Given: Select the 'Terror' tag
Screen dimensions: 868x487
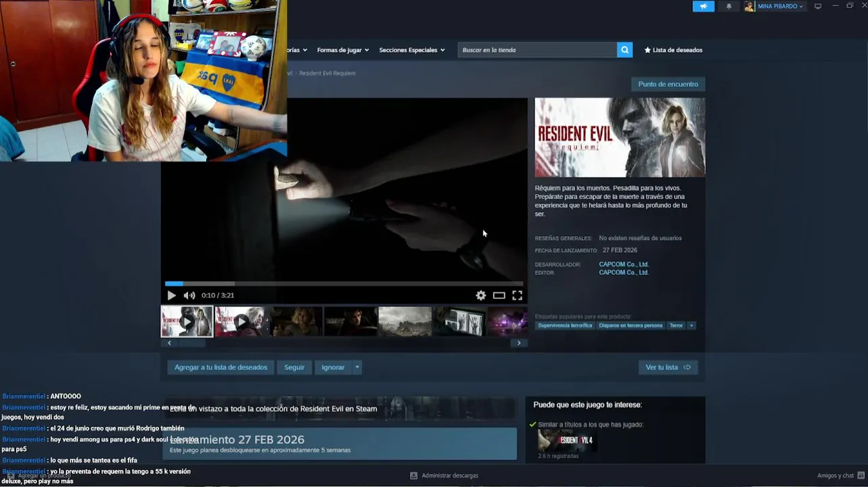Looking at the screenshot, I should 677,325.
